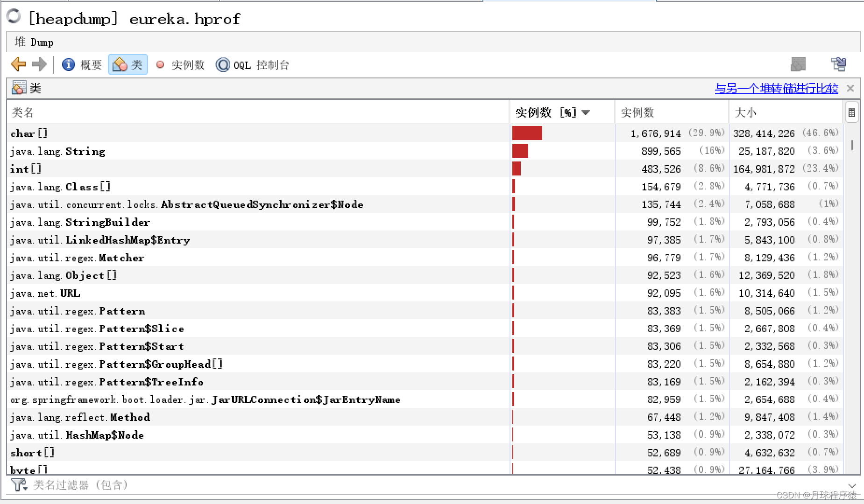Screen dimensions: 864x504
Task: Click 与另一个堆转储进行比较 compare link
Action: pos(776,88)
